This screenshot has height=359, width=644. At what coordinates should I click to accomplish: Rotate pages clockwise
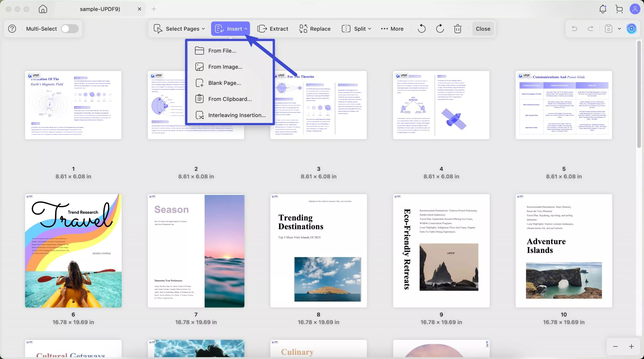(440, 29)
